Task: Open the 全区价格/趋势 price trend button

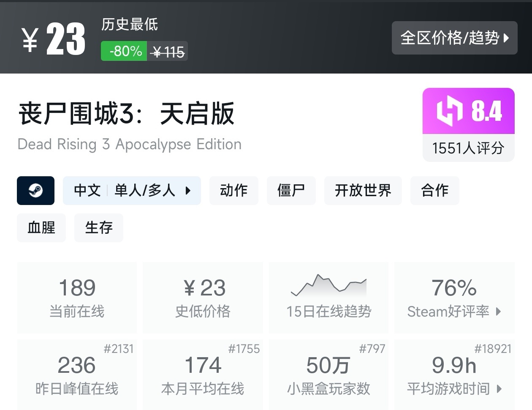Action: pyautogui.click(x=454, y=38)
